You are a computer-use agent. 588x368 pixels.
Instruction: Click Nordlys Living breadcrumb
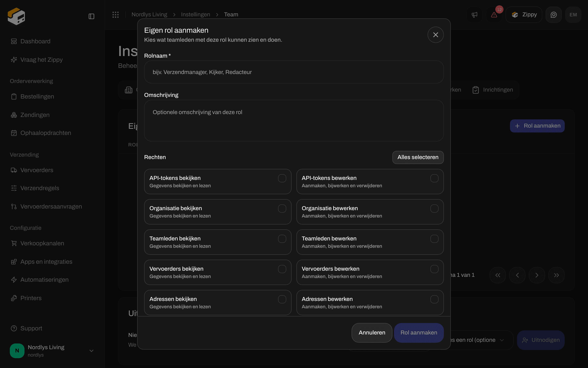click(149, 15)
